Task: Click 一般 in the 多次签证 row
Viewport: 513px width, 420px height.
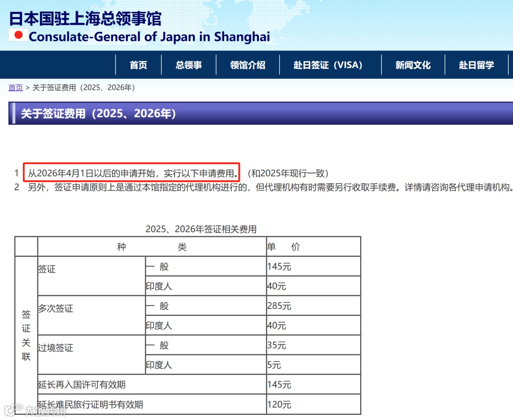Action: tap(206, 306)
